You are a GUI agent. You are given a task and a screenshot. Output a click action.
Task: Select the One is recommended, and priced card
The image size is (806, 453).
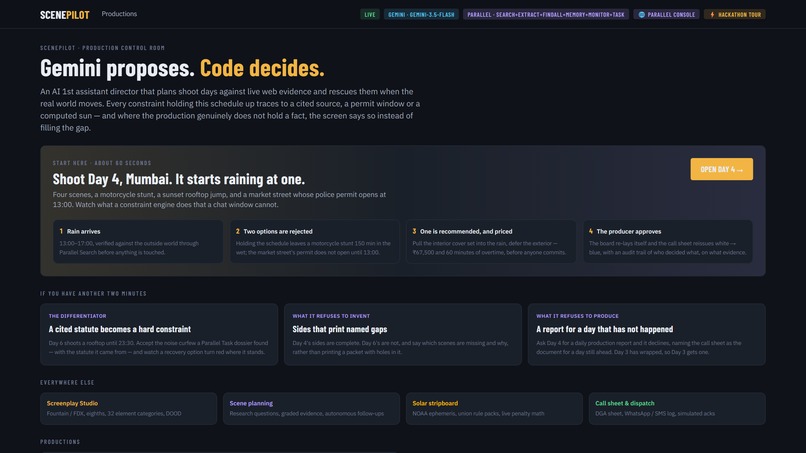[491, 242]
